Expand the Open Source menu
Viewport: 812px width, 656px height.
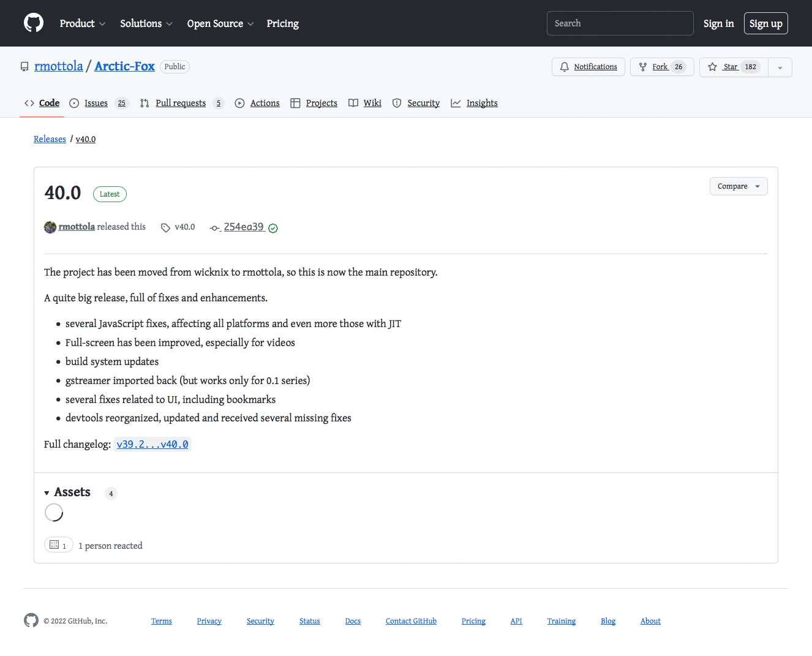(x=220, y=23)
